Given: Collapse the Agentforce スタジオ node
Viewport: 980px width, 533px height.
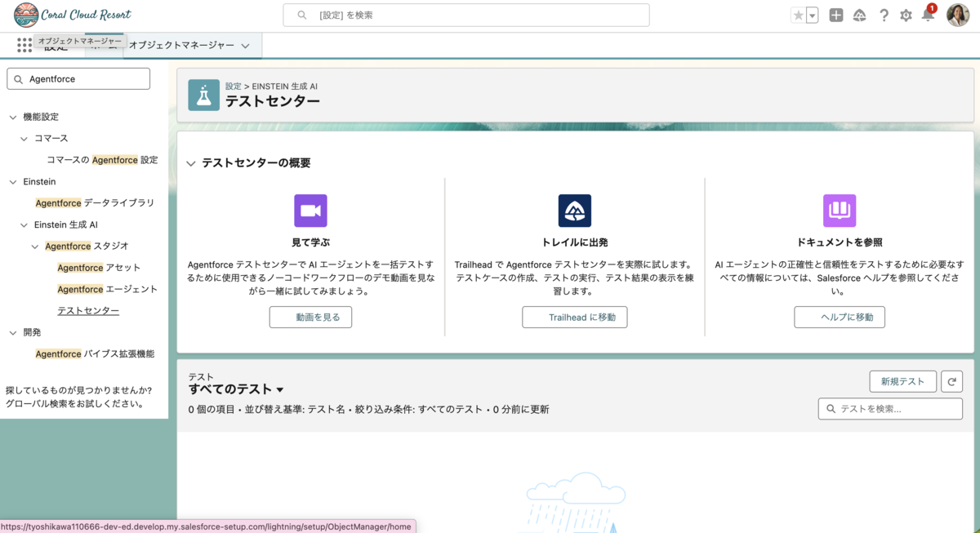Looking at the screenshot, I should click(35, 247).
